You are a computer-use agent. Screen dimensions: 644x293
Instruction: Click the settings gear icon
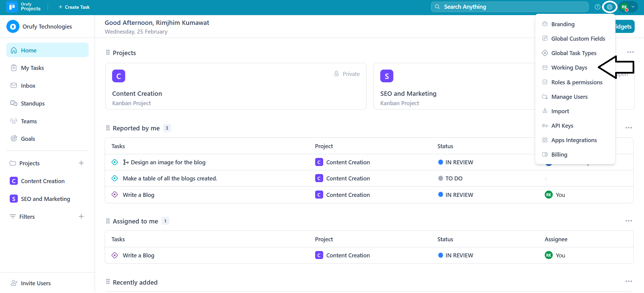(609, 7)
